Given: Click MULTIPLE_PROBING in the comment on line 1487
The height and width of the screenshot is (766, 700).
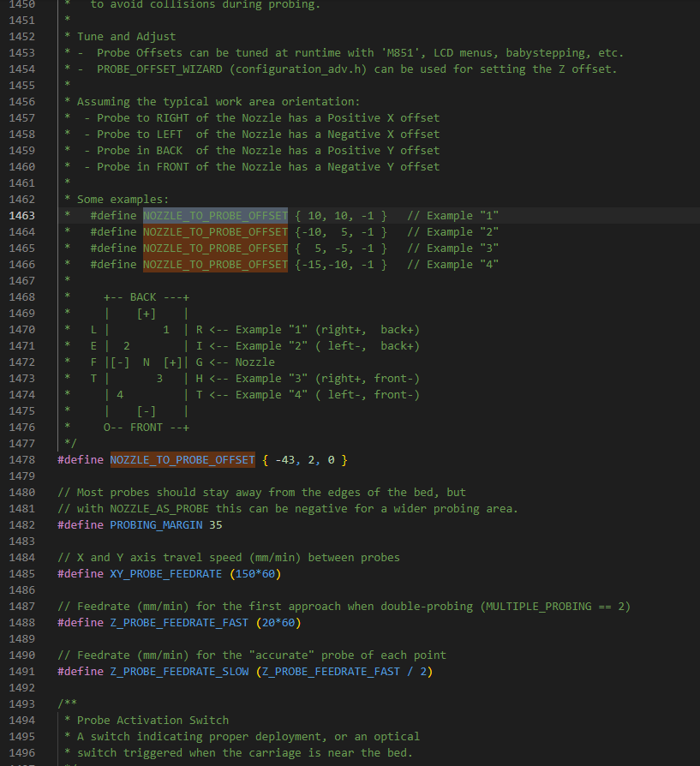Looking at the screenshot, I should pyautogui.click(x=539, y=607).
